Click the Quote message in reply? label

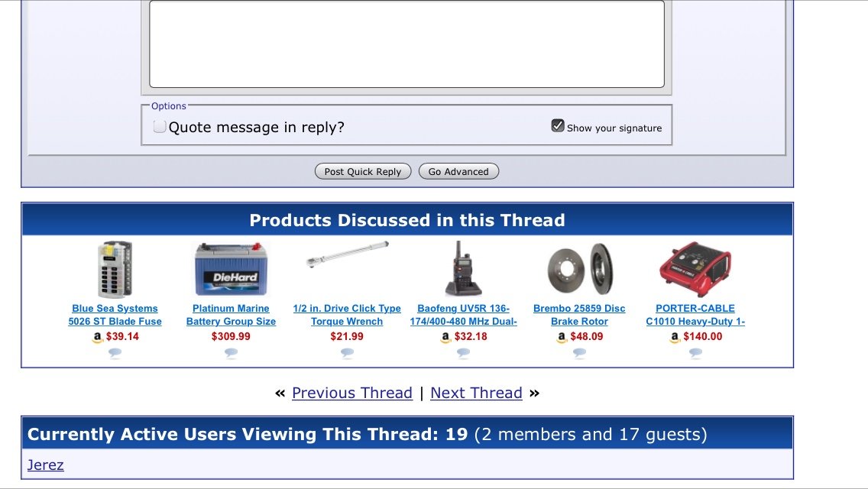(x=256, y=128)
